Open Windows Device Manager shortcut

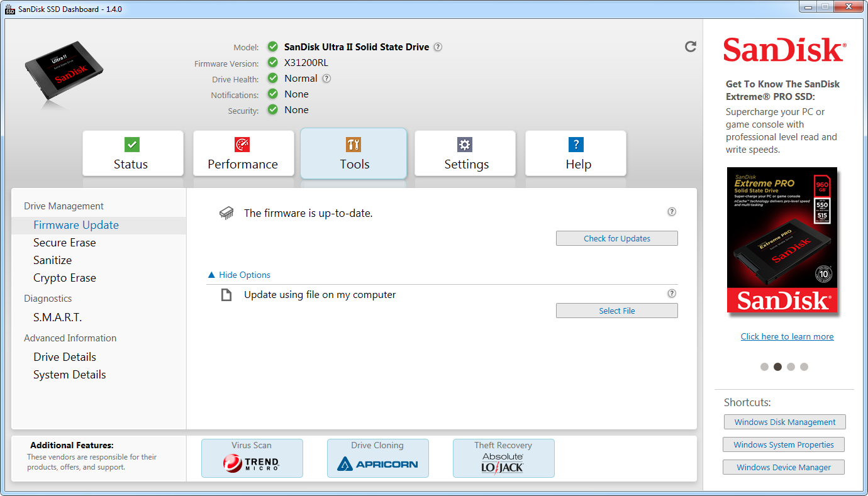pyautogui.click(x=784, y=467)
